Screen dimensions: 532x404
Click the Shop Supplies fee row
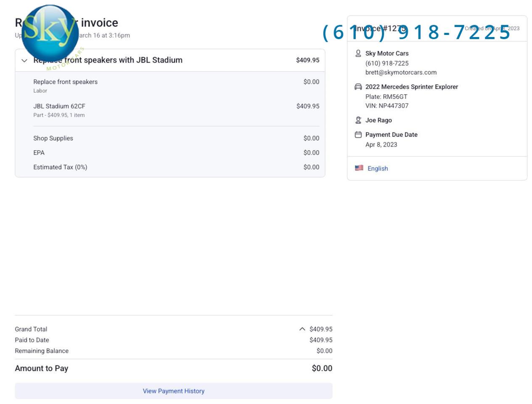pyautogui.click(x=53, y=138)
